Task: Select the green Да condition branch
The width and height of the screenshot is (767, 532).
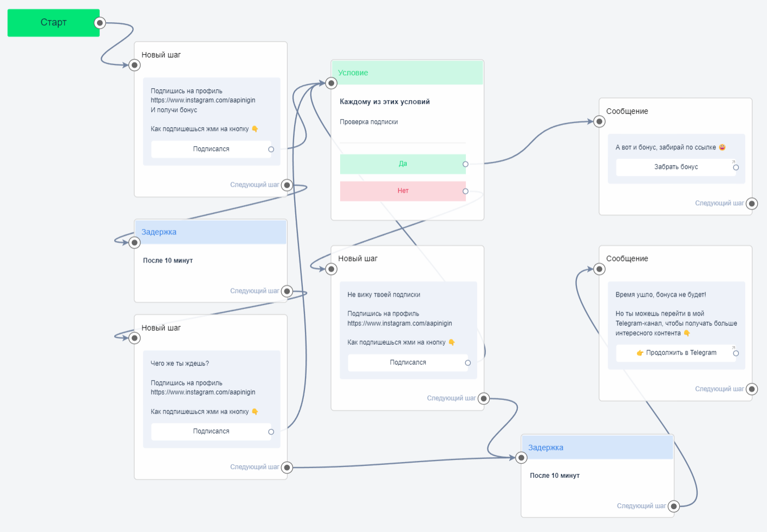Action: [402, 164]
